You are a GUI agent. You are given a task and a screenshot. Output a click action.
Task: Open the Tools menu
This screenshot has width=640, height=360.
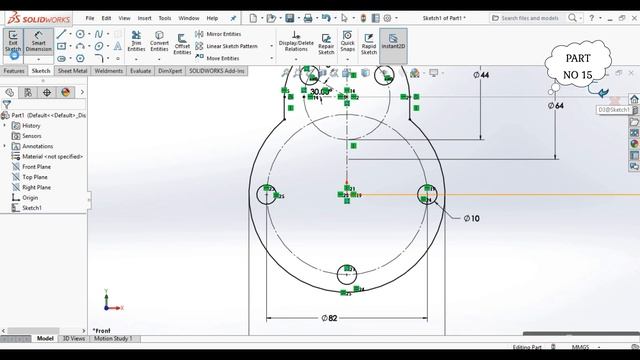pos(165,18)
